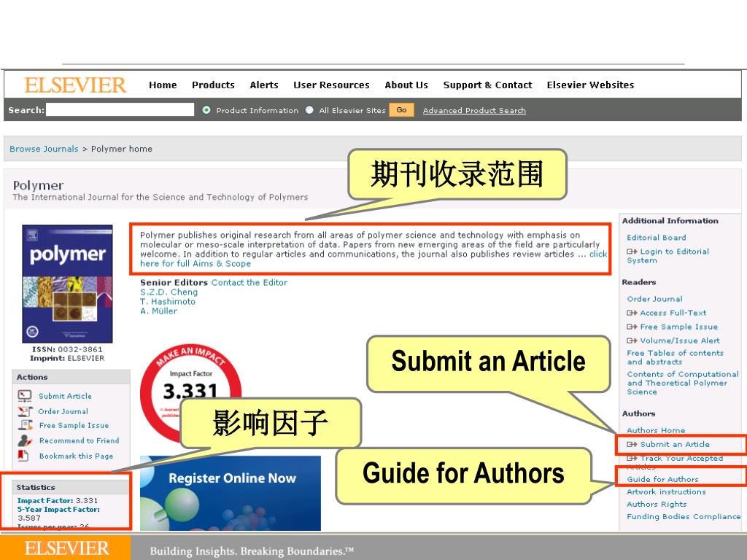Open editor T. Hashimoto's link

[x=168, y=301]
